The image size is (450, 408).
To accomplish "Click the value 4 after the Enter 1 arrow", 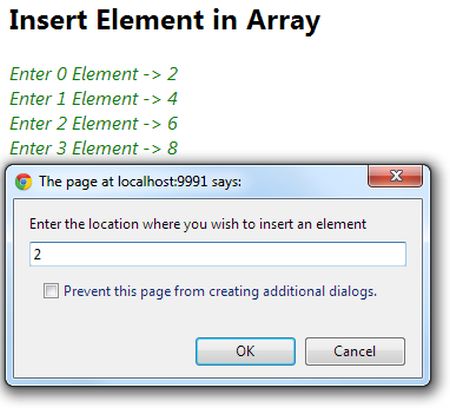I will coord(172,99).
